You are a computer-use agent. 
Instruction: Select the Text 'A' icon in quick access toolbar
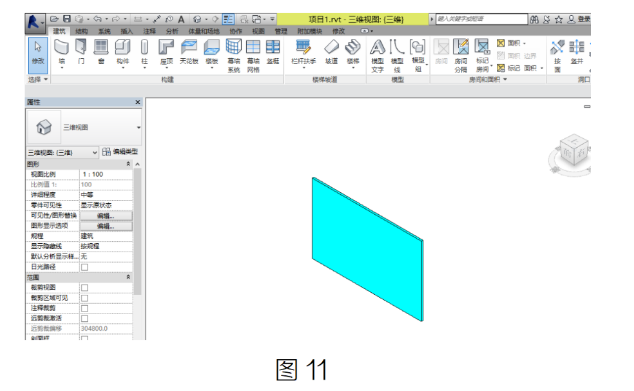click(x=181, y=19)
